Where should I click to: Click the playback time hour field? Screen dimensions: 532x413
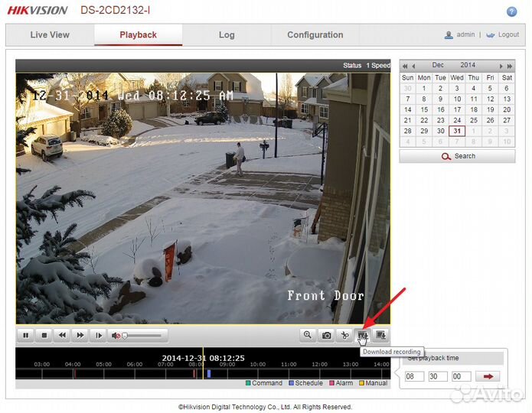413,376
